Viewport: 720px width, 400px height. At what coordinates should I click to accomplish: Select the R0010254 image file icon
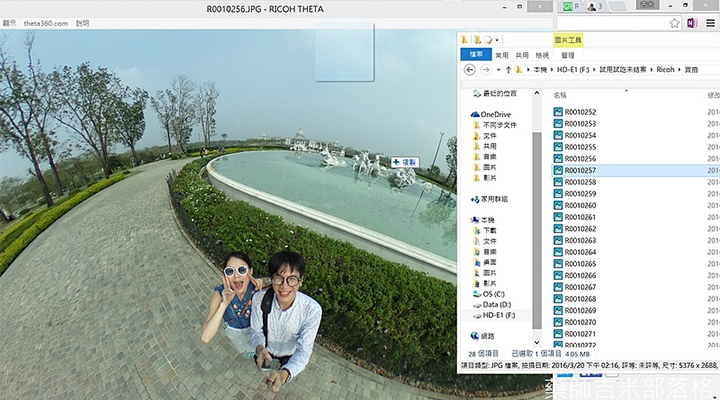pyautogui.click(x=558, y=135)
